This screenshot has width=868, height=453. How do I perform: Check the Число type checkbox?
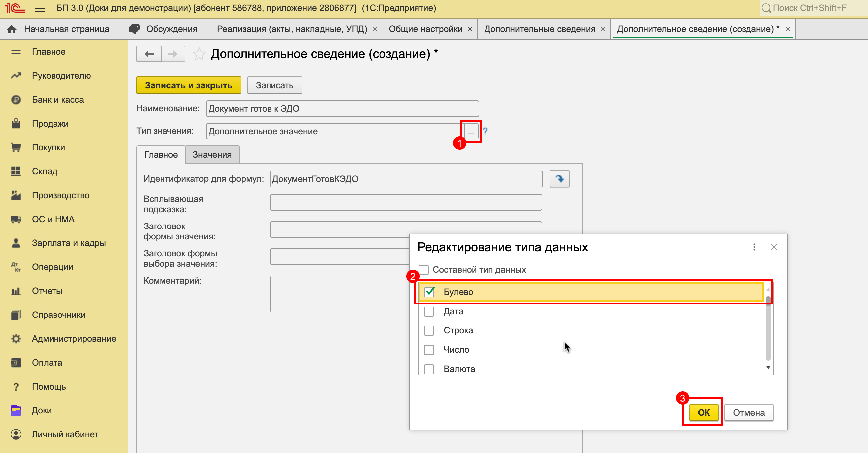click(x=429, y=350)
